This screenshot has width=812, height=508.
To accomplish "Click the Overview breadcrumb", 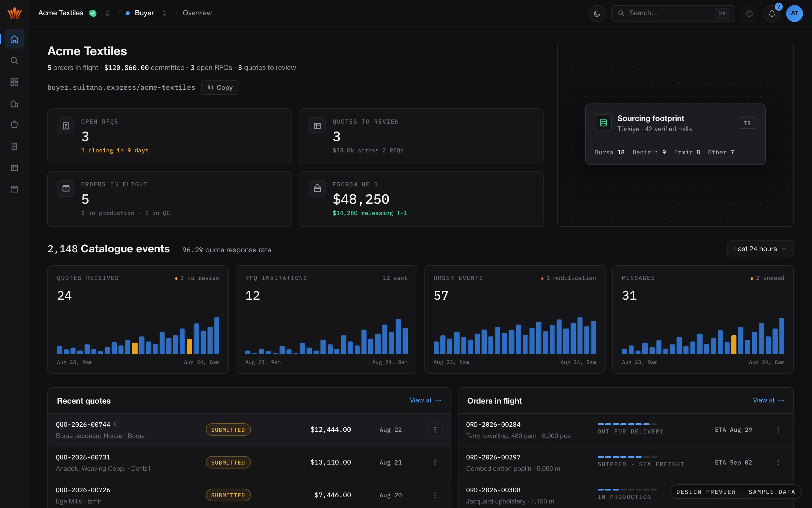I will [x=197, y=13].
